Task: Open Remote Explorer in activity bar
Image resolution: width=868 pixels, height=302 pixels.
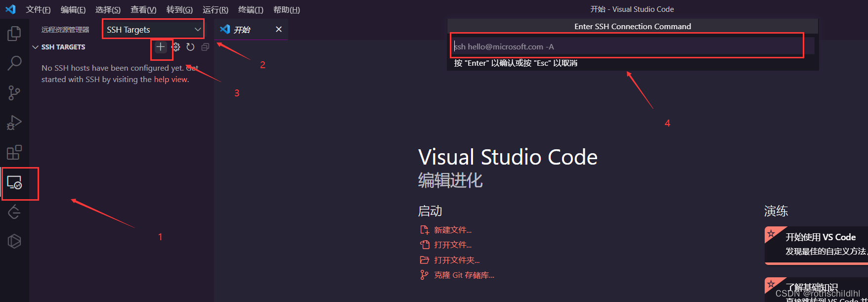Action: point(14,182)
